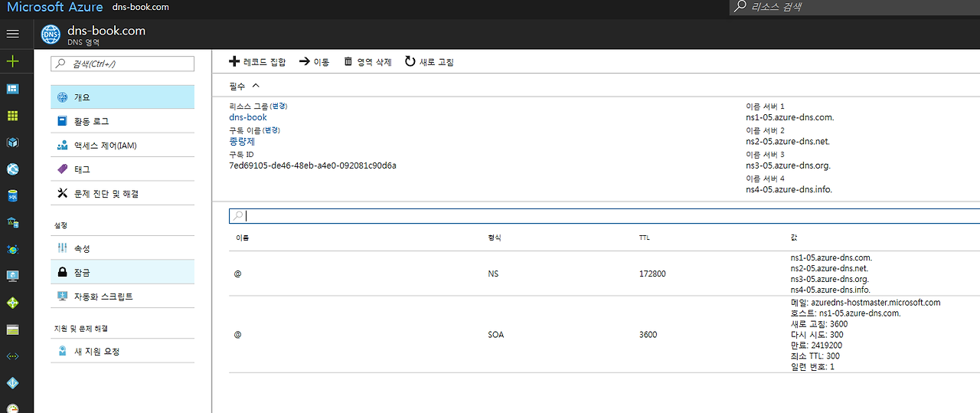Viewport: 980px width, 413px height.
Task: Focus the 검색(Ctrl+/) menu search box
Action: pyautogui.click(x=122, y=64)
